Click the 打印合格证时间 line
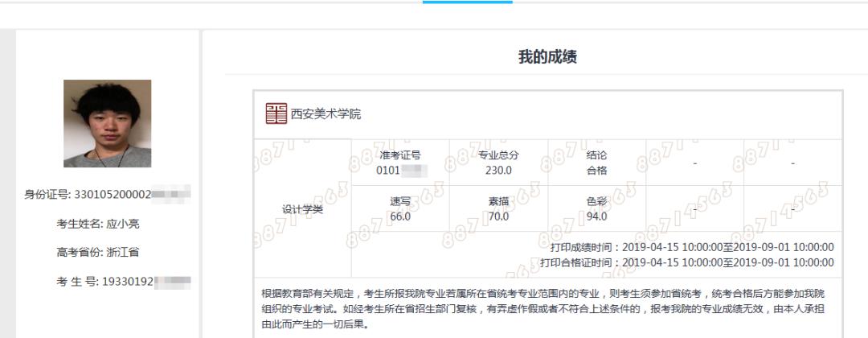Image resolution: width=868 pixels, height=338 pixels. [687, 262]
